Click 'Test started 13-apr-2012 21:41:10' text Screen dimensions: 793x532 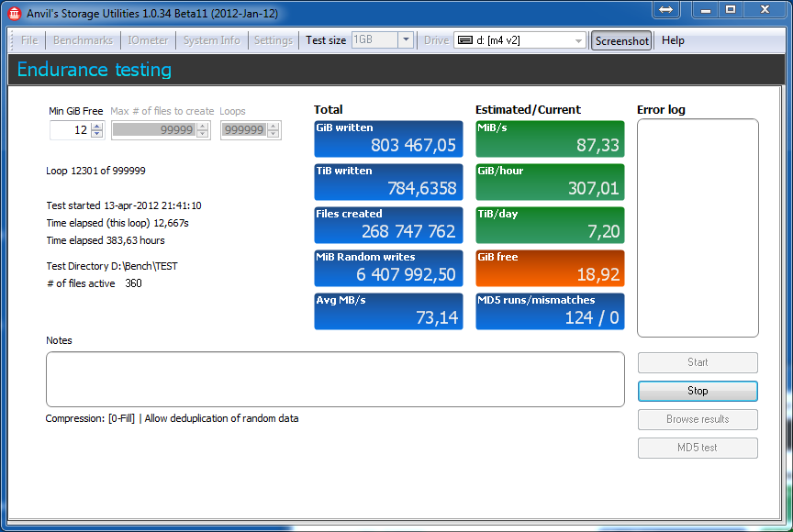(123, 205)
